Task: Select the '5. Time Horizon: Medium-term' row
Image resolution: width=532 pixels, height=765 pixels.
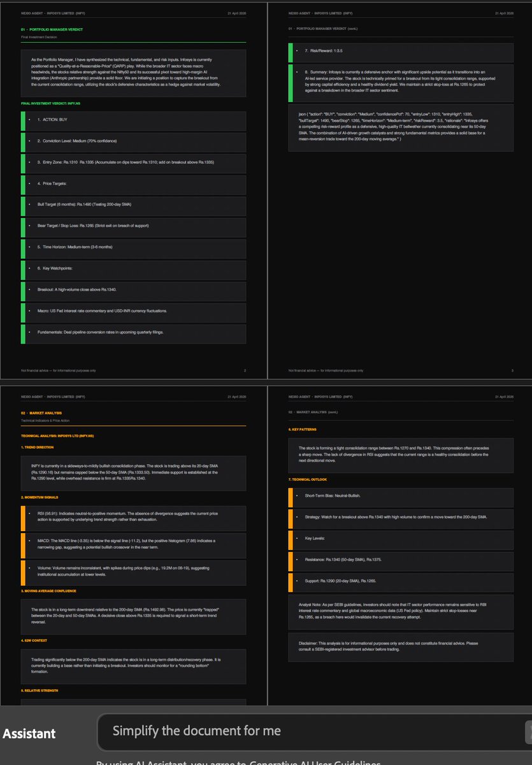Action: tap(133, 247)
